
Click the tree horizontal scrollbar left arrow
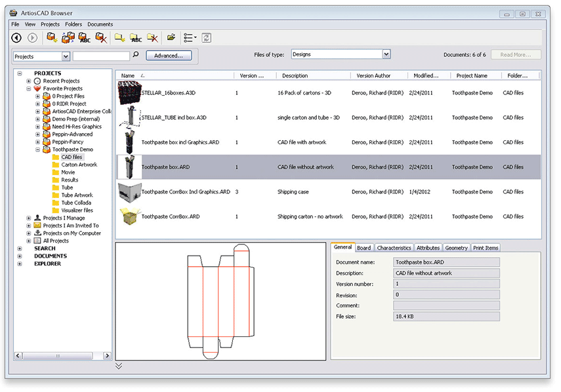(18, 355)
